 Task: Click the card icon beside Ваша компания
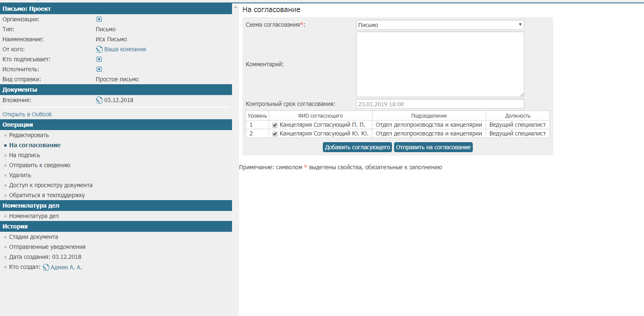[99, 49]
